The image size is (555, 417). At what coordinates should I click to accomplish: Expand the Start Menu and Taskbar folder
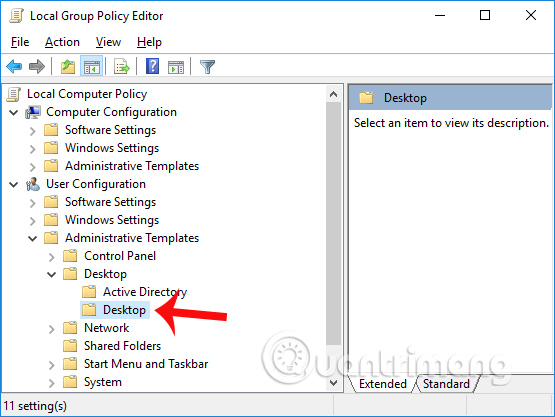pos(52,365)
